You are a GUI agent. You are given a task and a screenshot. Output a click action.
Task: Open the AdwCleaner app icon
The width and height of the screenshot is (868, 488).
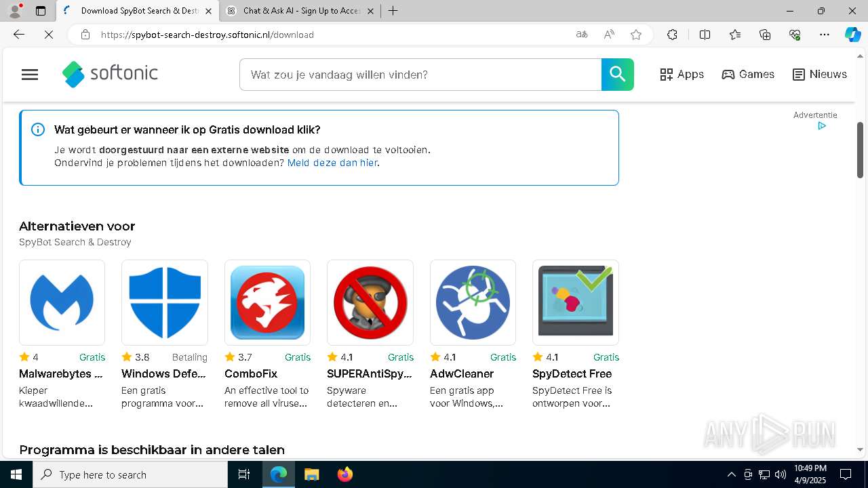tap(473, 302)
